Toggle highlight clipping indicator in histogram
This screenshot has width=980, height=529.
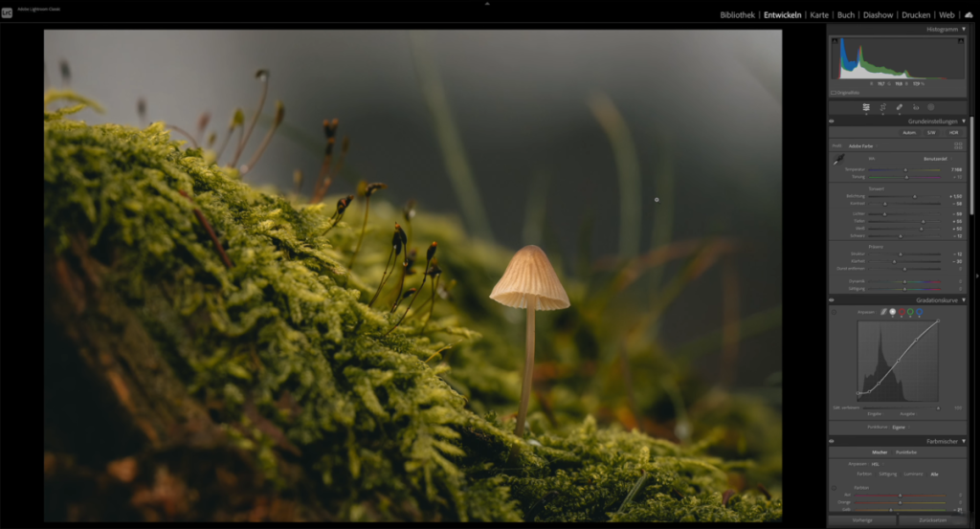[x=961, y=41]
